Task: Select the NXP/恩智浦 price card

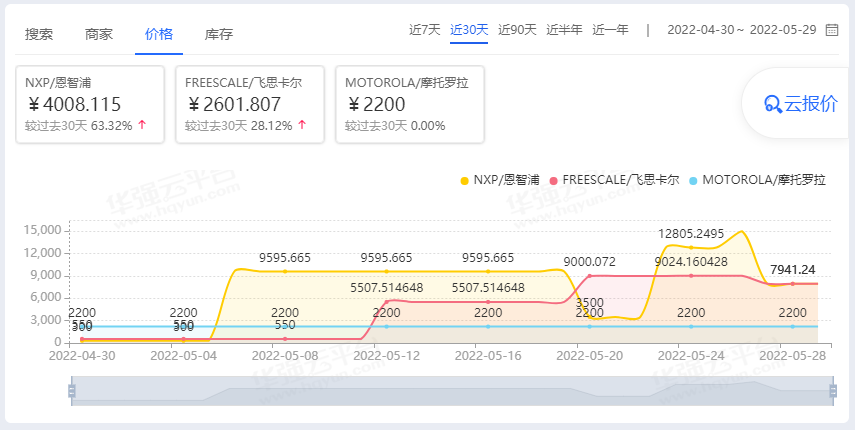Action: tap(90, 105)
